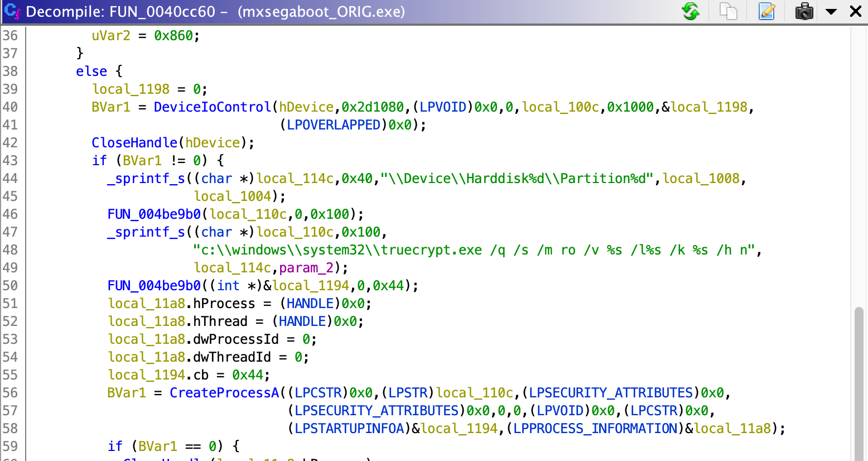Click BVar1 in the line 43 condition

click(x=142, y=160)
